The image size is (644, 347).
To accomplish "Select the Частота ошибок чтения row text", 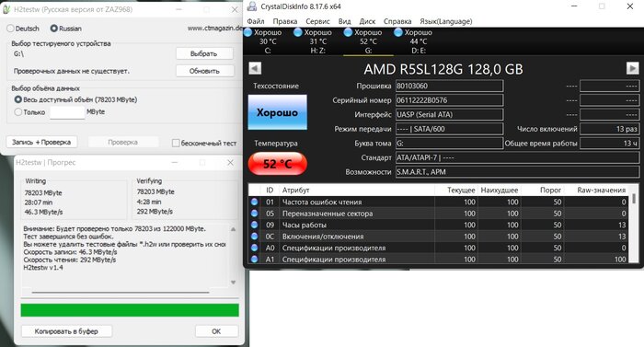I will pyautogui.click(x=322, y=202).
